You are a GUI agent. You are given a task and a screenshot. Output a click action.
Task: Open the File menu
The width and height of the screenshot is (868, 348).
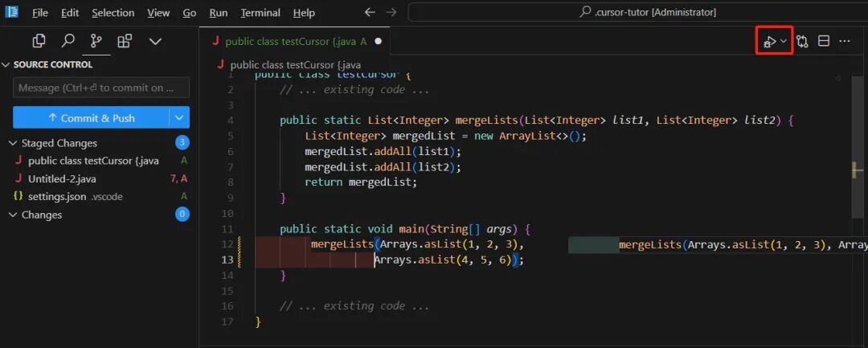pos(40,12)
